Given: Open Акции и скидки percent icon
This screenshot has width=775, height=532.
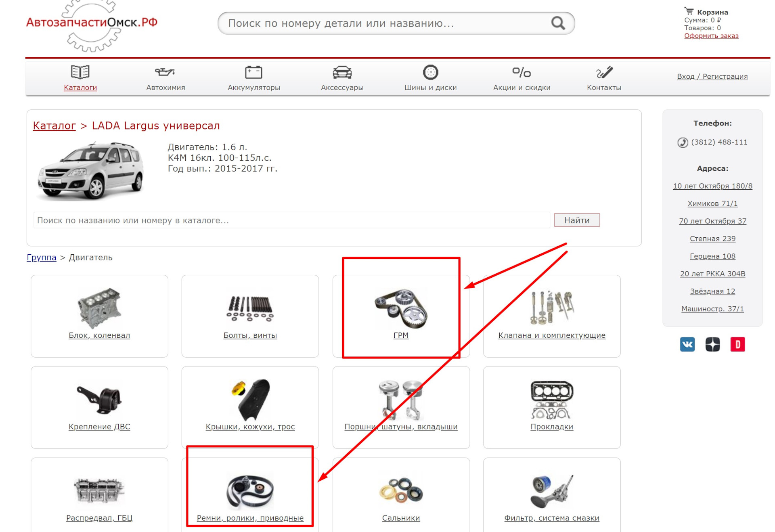Looking at the screenshot, I should [522, 72].
